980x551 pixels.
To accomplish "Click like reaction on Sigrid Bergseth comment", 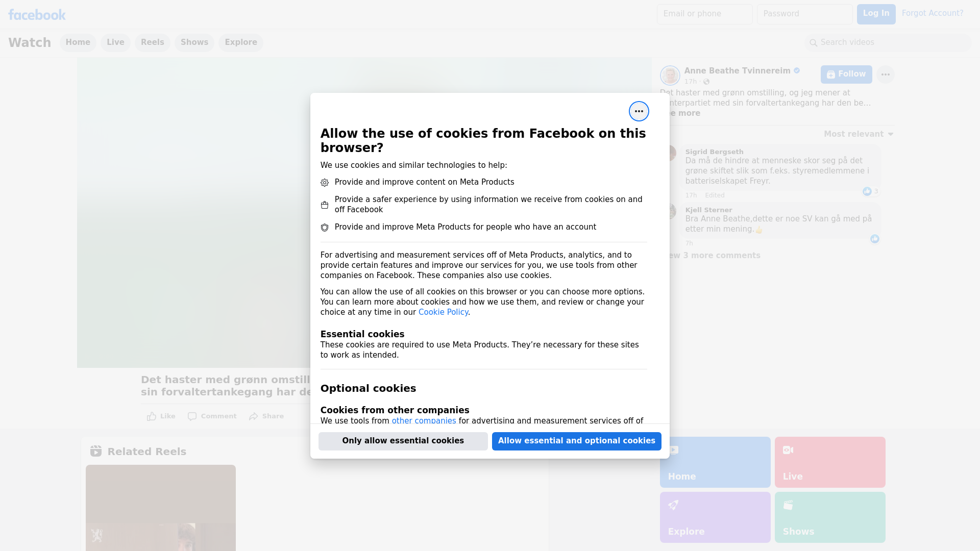I will coord(867,191).
